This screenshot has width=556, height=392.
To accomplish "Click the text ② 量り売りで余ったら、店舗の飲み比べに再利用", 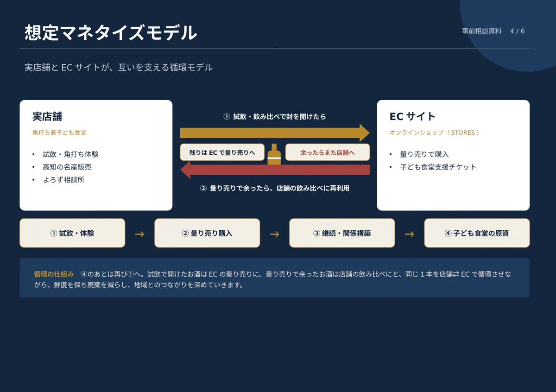I will click(275, 188).
